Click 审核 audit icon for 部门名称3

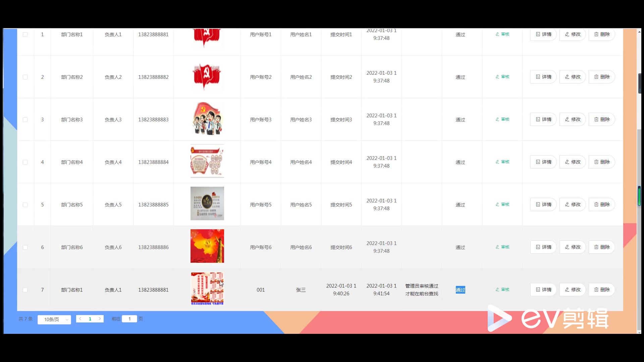502,119
